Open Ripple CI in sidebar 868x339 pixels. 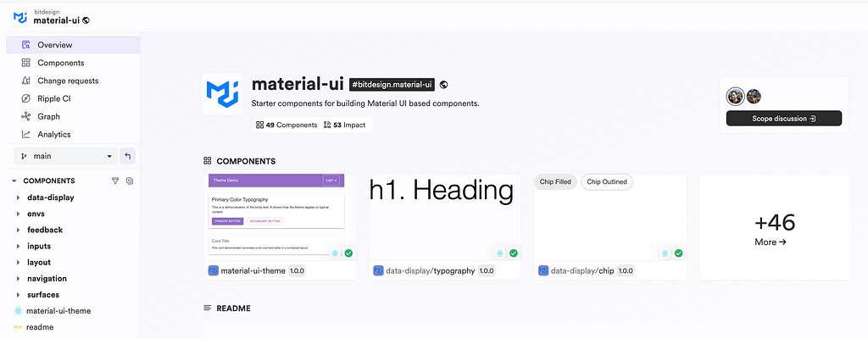click(x=73, y=98)
